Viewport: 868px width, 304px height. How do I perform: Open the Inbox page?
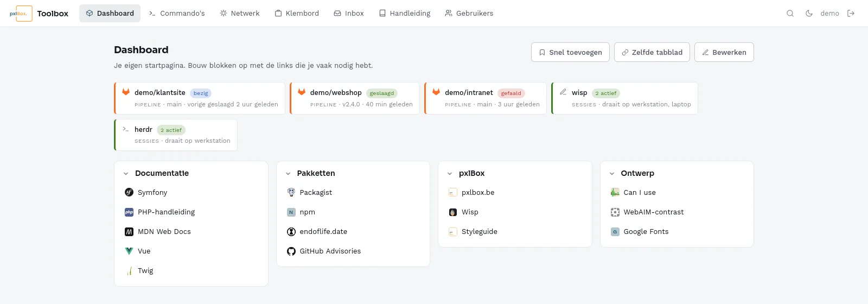[x=349, y=14]
